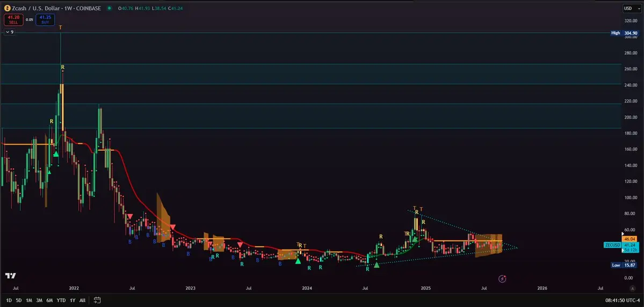Click the 2022 label on time axis
Image resolution: width=644 pixels, height=307 pixels.
coord(74,289)
